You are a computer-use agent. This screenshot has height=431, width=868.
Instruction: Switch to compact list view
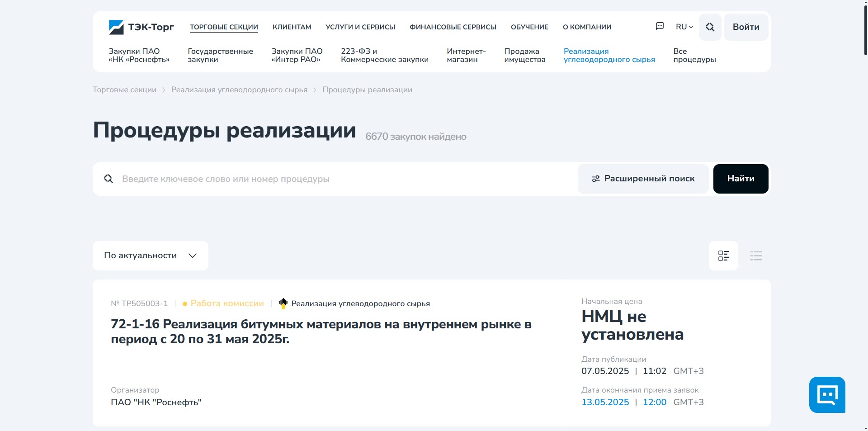[756, 256]
